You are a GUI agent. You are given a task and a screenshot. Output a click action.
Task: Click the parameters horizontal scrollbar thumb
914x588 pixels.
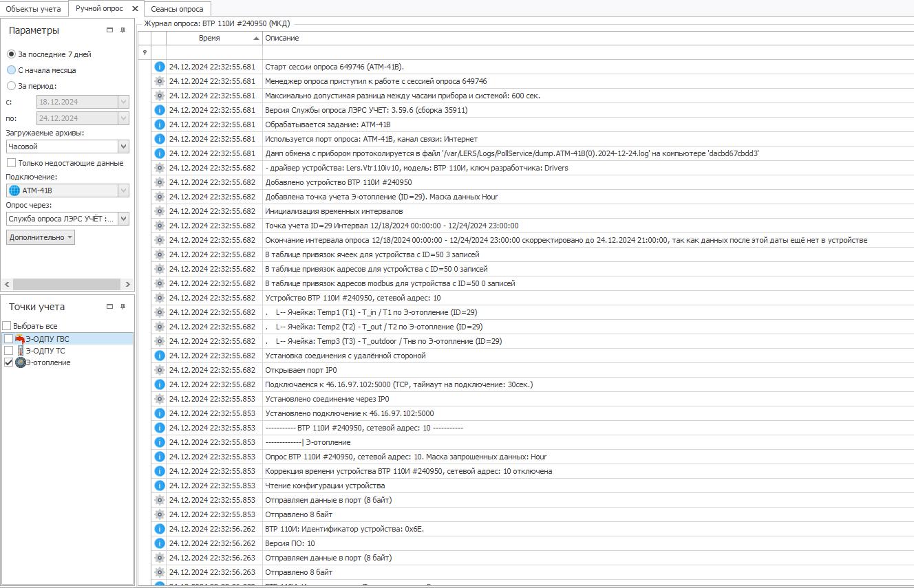pyautogui.click(x=67, y=284)
